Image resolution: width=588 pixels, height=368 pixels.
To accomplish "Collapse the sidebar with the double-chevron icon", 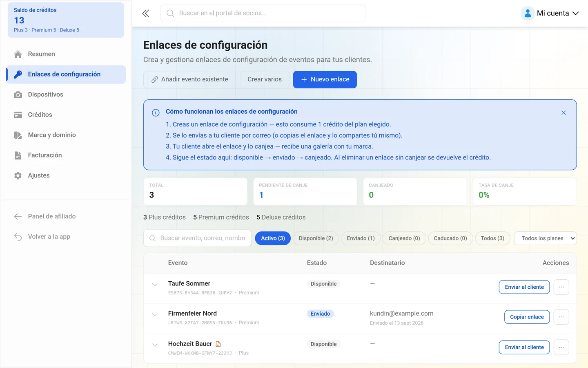I will pos(146,13).
